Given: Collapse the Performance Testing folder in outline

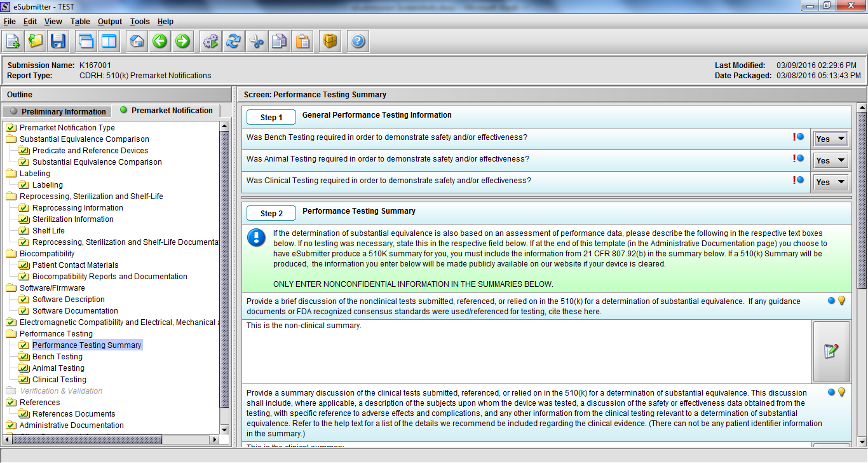Looking at the screenshot, I should point(11,334).
